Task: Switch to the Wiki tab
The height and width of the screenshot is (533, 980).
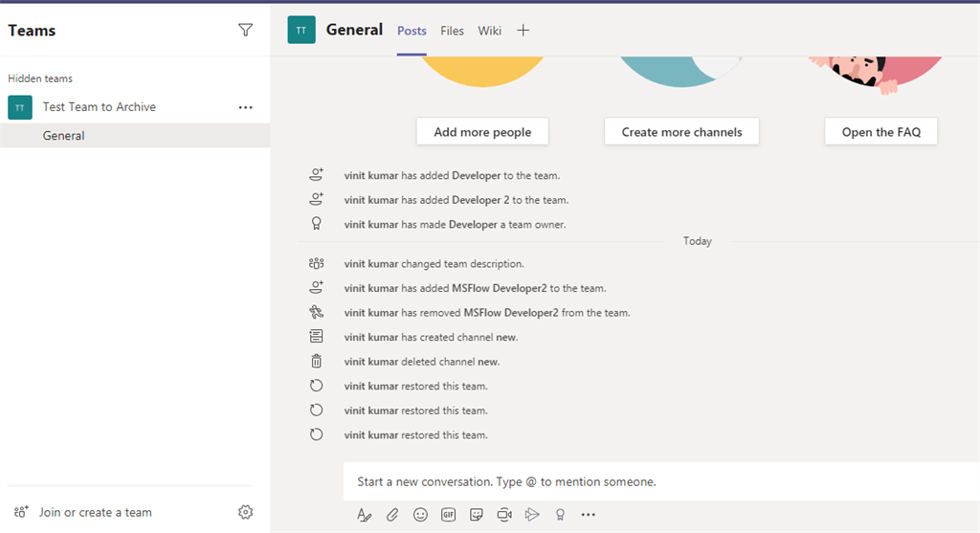Action: 489,31
